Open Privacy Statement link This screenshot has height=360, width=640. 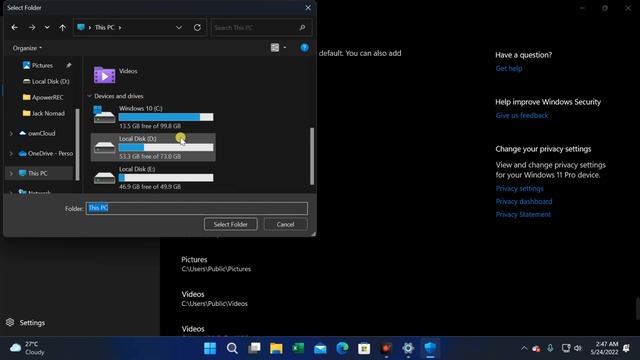click(523, 214)
